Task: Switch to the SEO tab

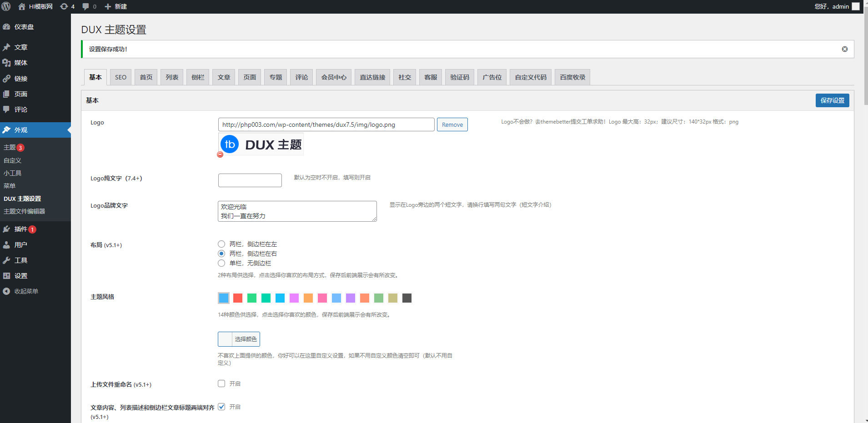Action: tap(120, 77)
